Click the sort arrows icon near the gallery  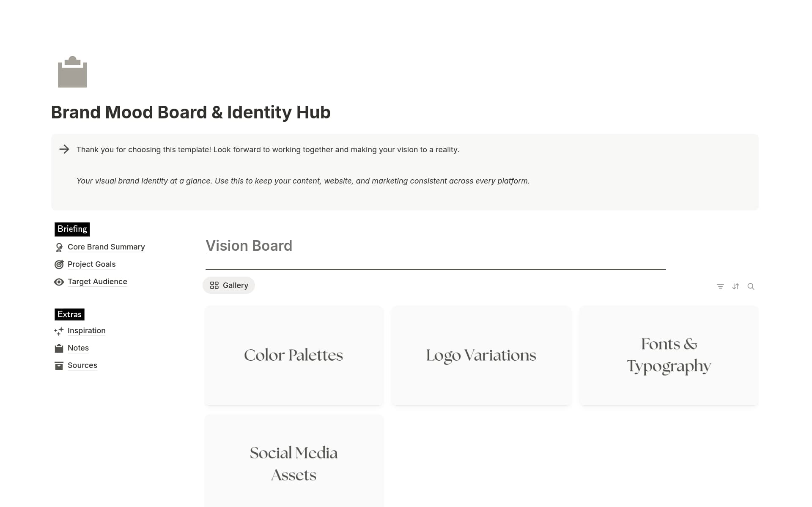tap(735, 286)
